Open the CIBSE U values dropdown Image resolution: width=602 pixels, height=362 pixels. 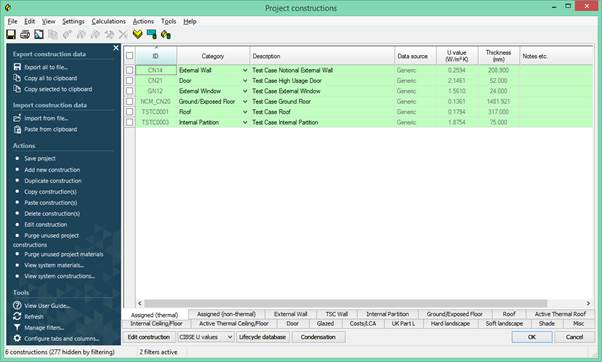[230, 337]
